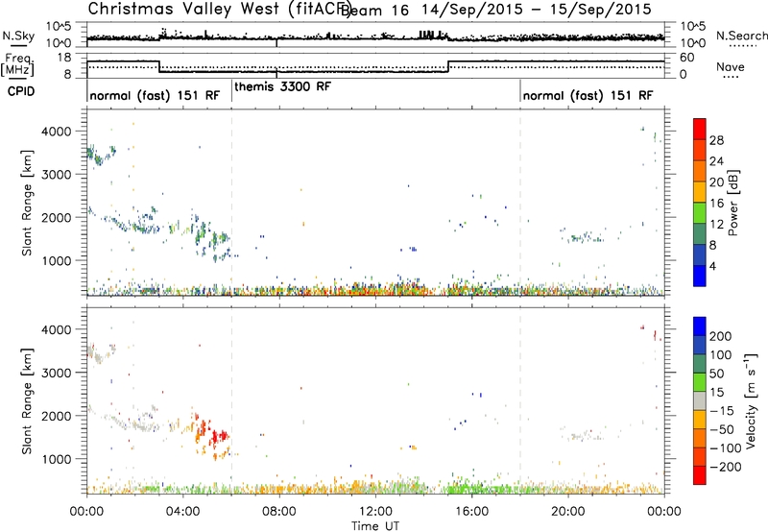The width and height of the screenshot is (768, 532).
Task: Pick the red bottom segment of the Velocity colorbar
Action: [x=700, y=475]
